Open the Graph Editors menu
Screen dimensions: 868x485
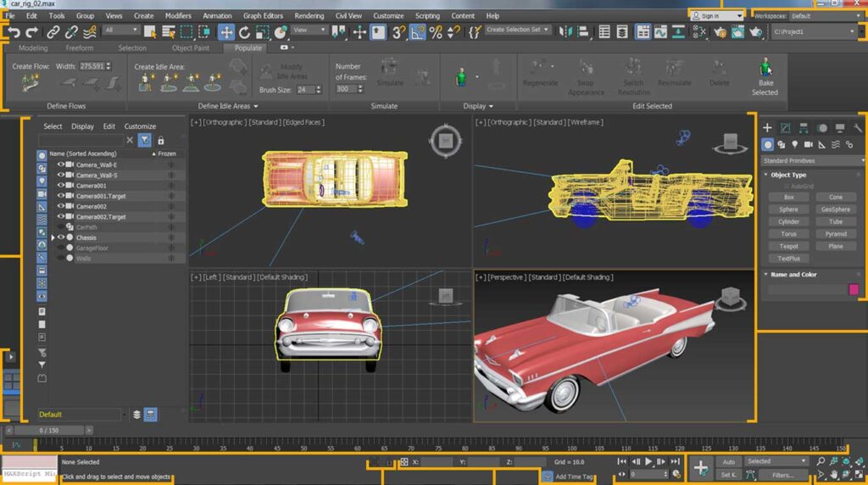click(263, 15)
